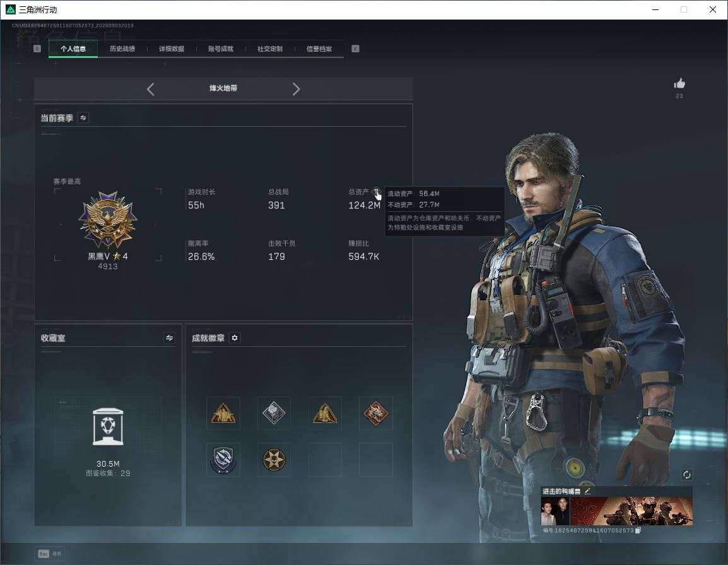Go to previous game mode with the left arrow
This screenshot has width=728, height=565.
[x=150, y=89]
